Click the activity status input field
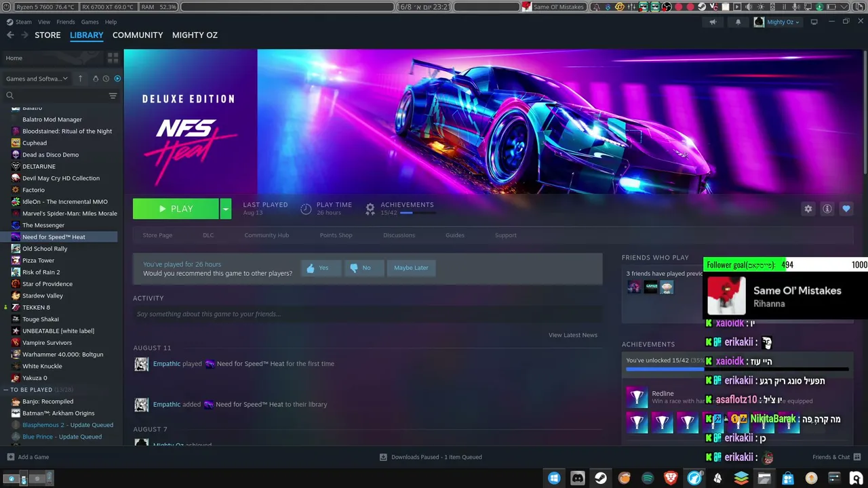The width and height of the screenshot is (868, 488). click(368, 314)
